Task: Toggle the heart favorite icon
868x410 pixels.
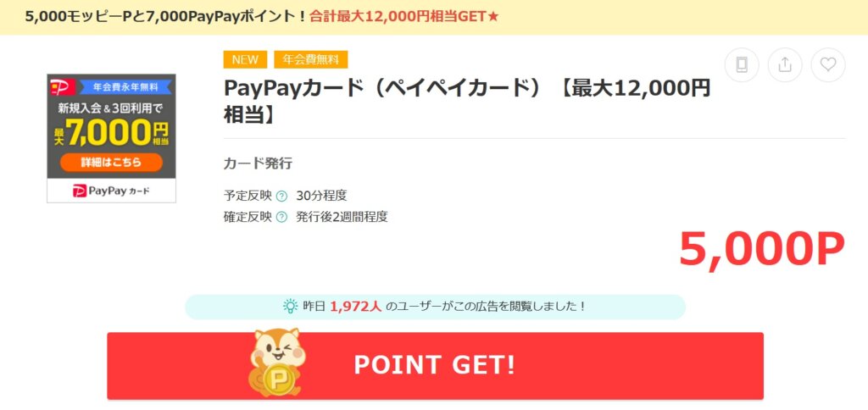Action: 827,64
